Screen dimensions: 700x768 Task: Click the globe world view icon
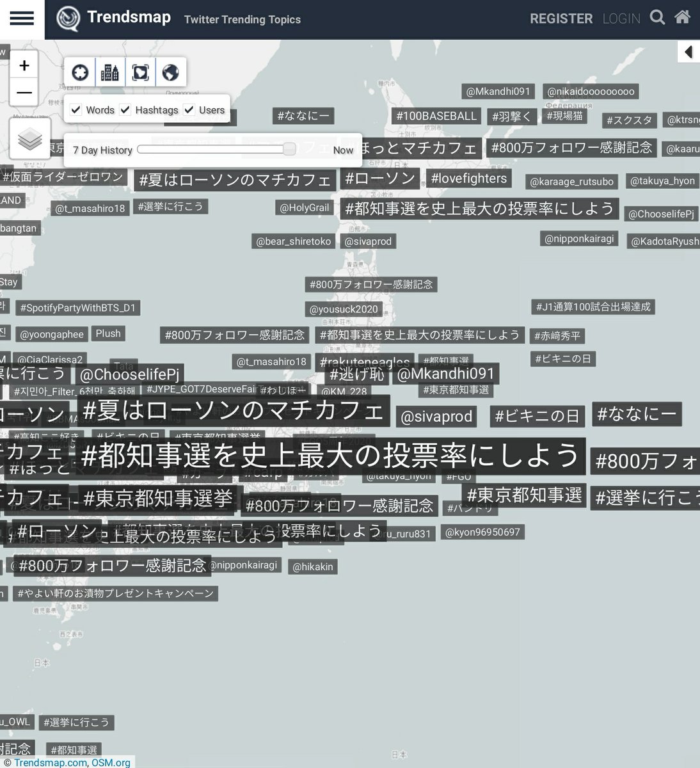(170, 72)
